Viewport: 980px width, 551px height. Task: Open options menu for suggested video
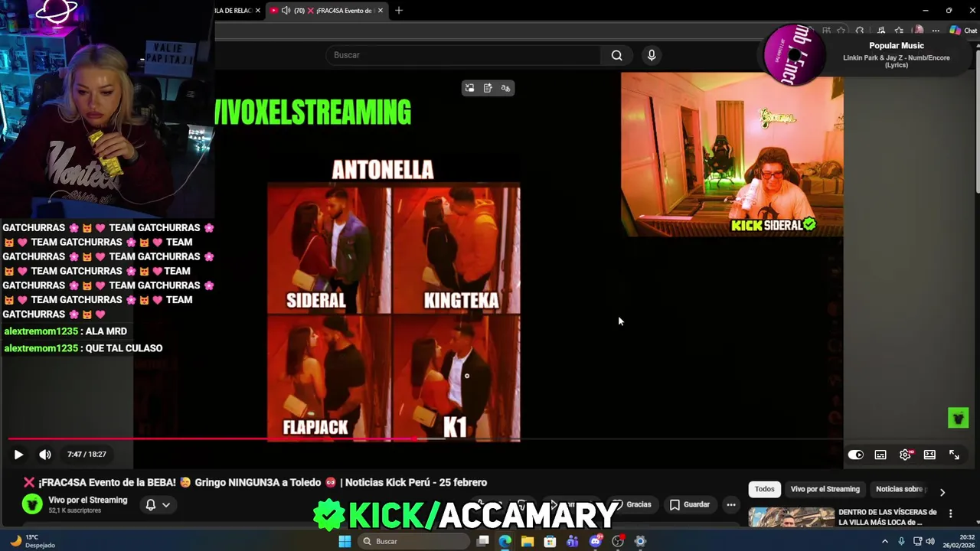(950, 514)
